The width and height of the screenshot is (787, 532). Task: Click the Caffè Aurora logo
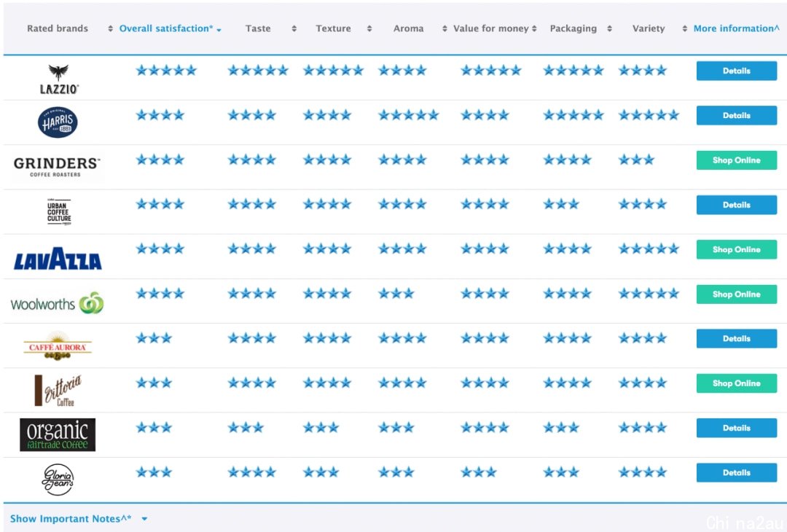(x=58, y=346)
